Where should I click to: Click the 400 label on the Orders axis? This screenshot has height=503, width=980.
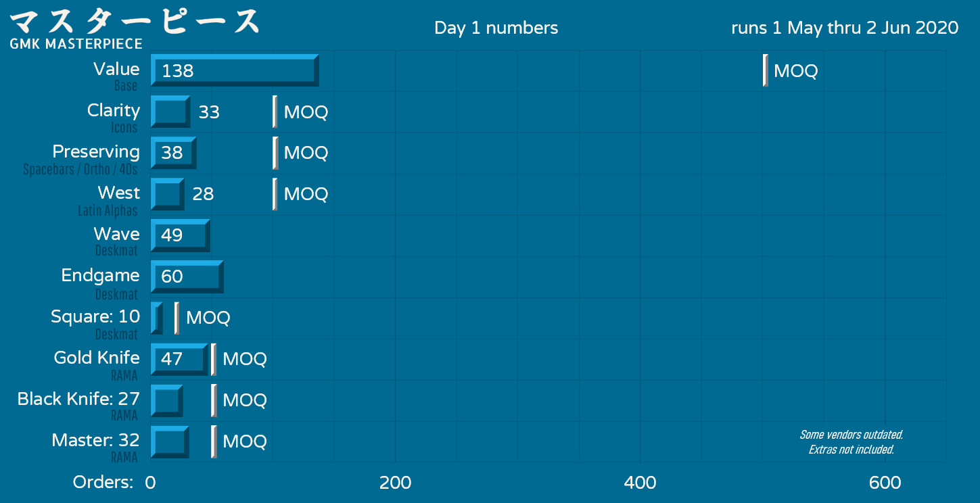[640, 482]
